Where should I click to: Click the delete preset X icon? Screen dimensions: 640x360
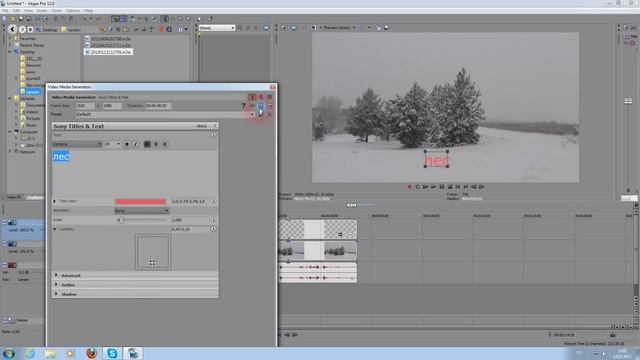point(269,114)
